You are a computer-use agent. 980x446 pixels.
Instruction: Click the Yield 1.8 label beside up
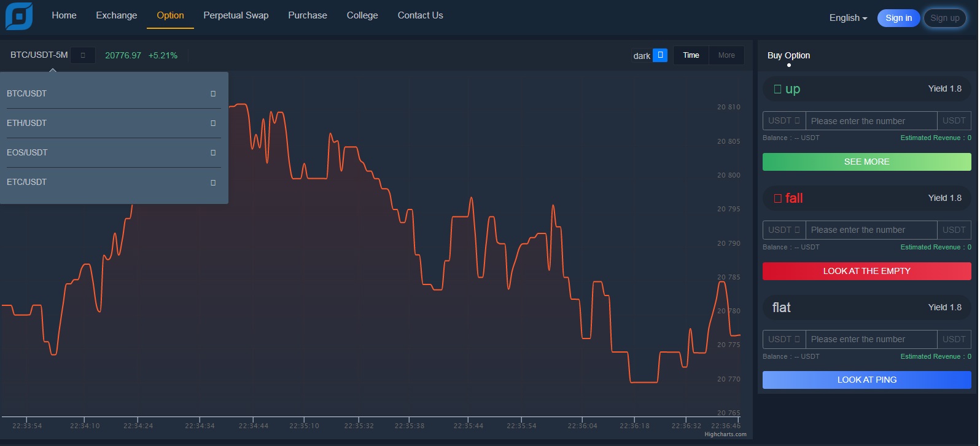pyautogui.click(x=944, y=88)
